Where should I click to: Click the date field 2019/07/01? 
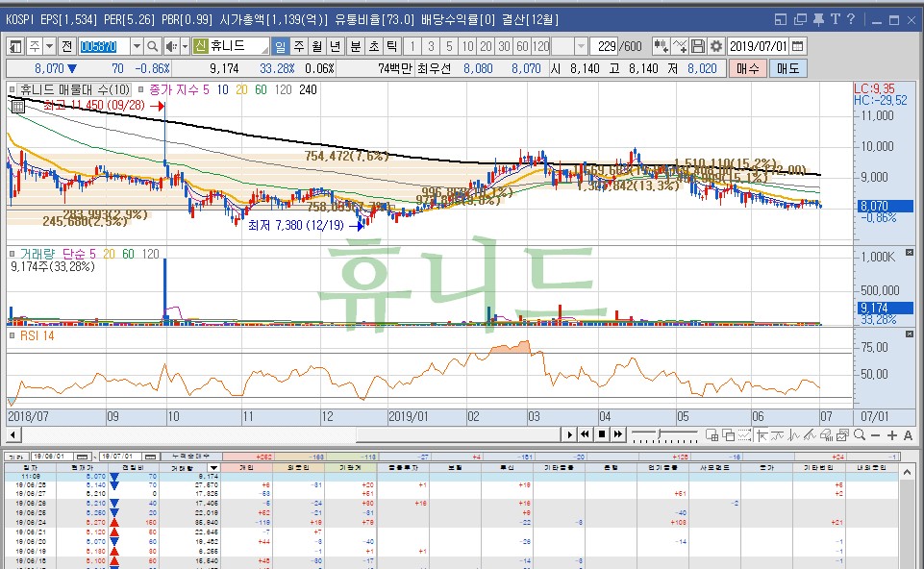point(759,46)
